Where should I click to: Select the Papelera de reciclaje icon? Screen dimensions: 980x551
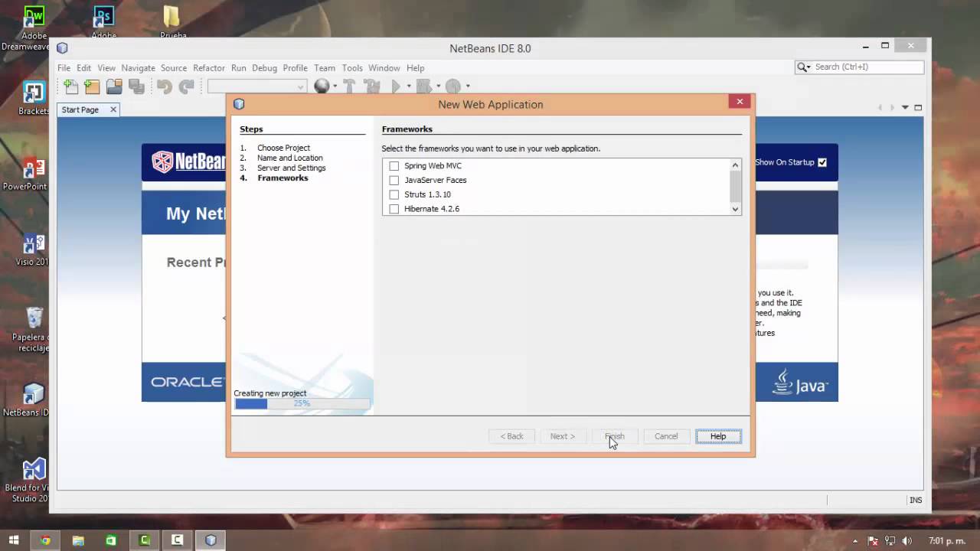pyautogui.click(x=34, y=329)
